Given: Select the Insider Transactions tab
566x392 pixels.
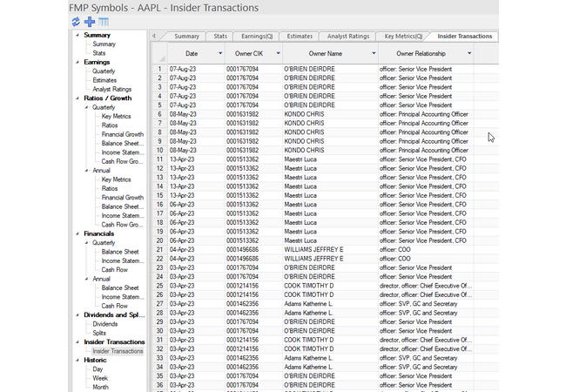Looking at the screenshot, I should pos(465,36).
